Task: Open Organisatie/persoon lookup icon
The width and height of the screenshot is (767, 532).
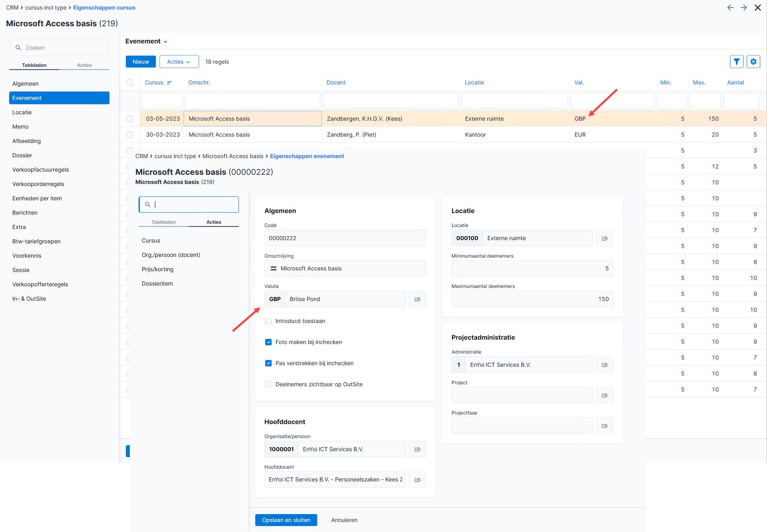Action: [x=417, y=449]
